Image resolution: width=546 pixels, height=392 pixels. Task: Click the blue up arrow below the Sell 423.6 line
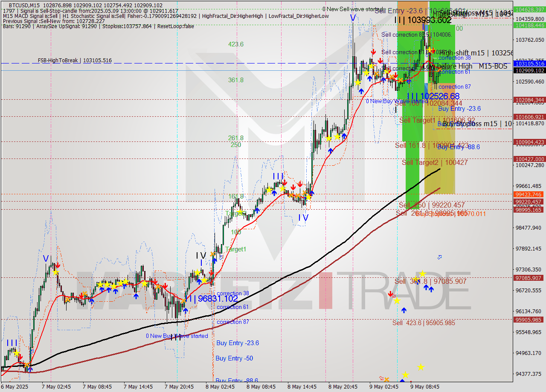(404, 310)
